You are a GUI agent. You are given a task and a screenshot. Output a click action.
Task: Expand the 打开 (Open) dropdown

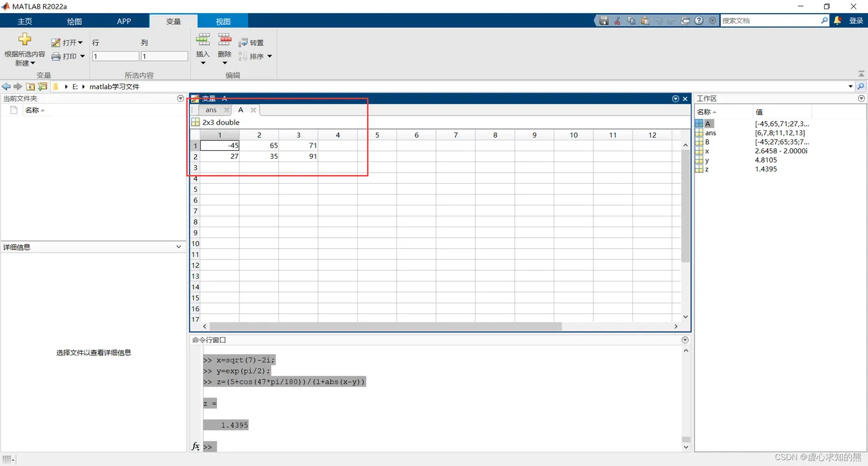tap(81, 43)
